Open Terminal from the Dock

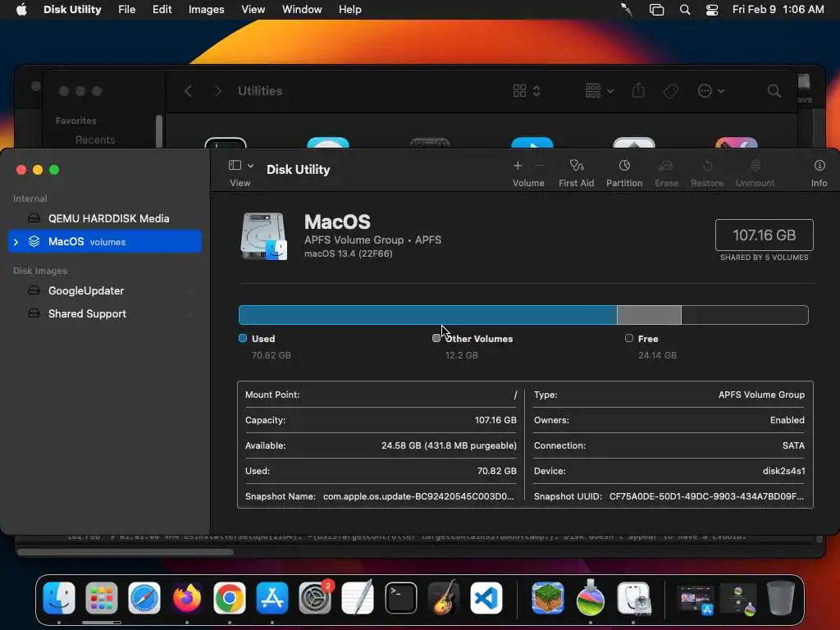[400, 597]
